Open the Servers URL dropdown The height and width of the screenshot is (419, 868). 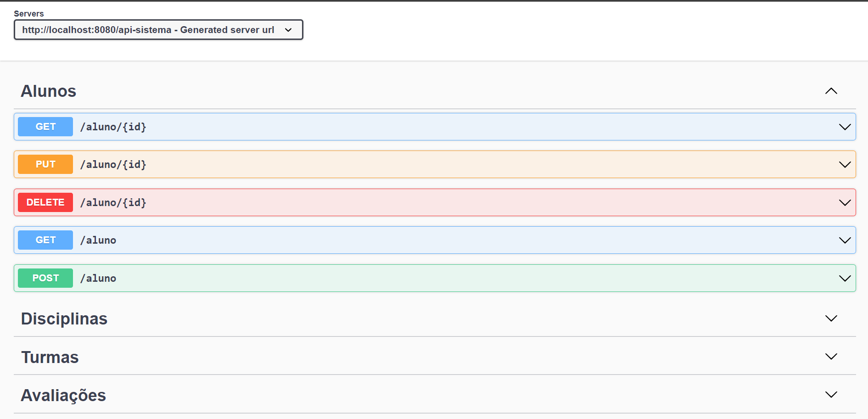[x=158, y=30]
